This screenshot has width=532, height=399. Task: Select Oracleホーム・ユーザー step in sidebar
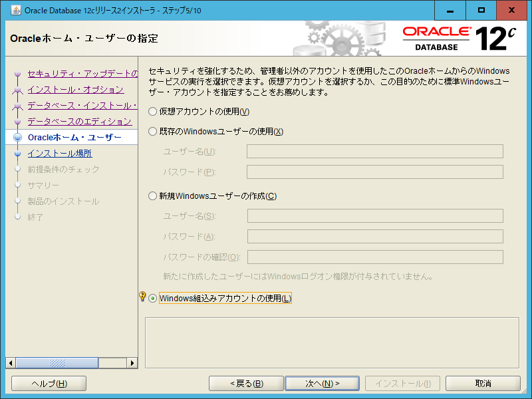tap(74, 138)
